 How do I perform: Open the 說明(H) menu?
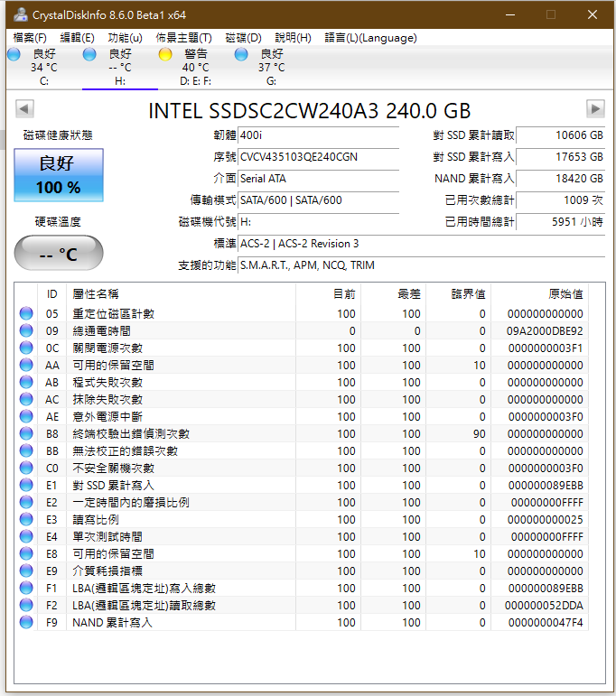click(x=294, y=38)
